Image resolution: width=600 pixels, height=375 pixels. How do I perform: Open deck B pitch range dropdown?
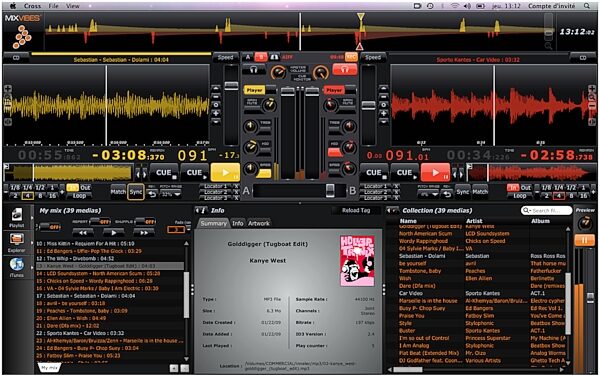pos(429,194)
